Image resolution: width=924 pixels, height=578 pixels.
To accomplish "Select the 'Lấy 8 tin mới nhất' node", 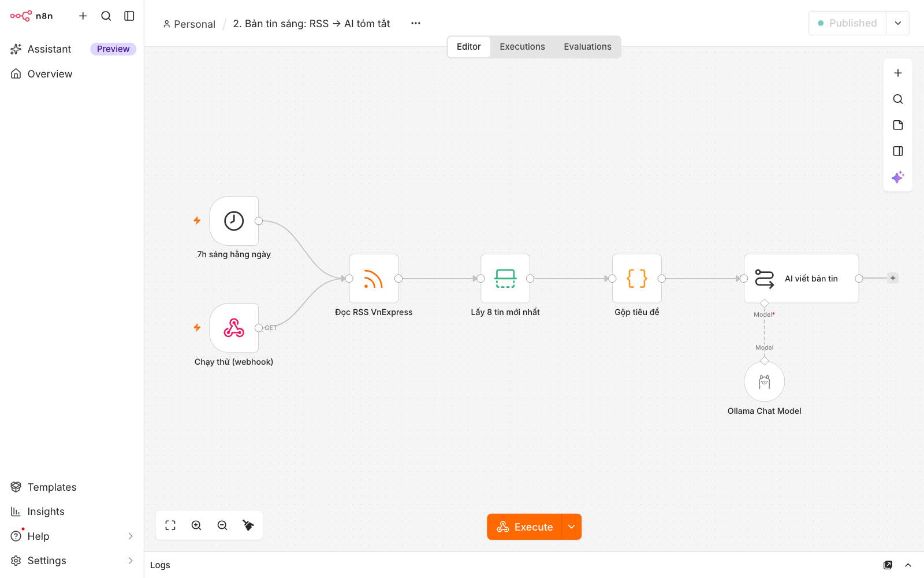I will tap(505, 279).
